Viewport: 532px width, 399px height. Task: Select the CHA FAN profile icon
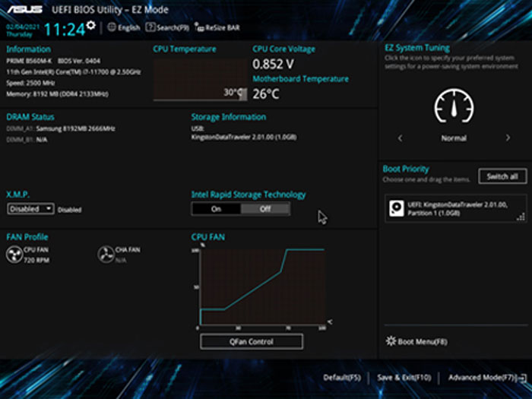[106, 255]
